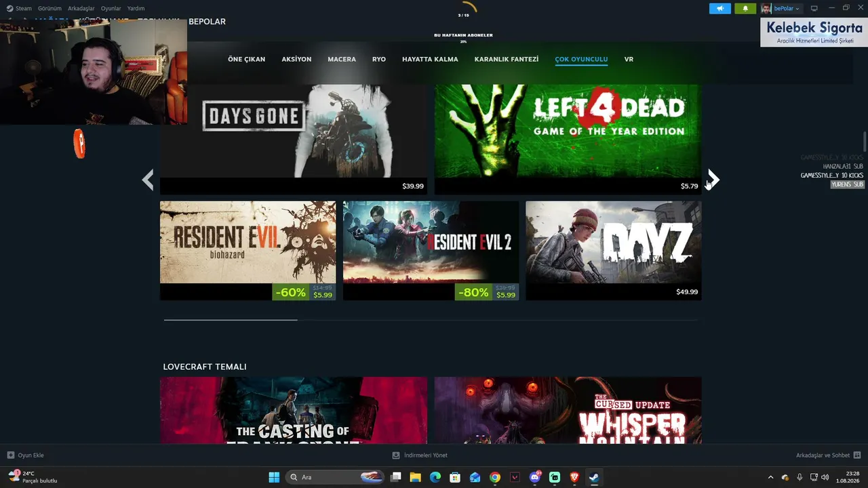868x488 pixels.
Task: Open the Windows Start menu
Action: click(274, 477)
